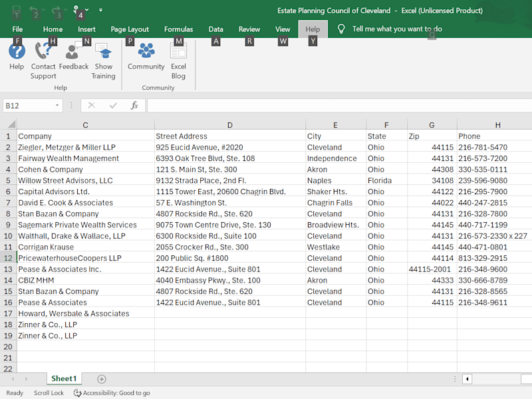Open the Undo history dropdown arrow
Screen dimensions: 532x399
click(x=43, y=10)
